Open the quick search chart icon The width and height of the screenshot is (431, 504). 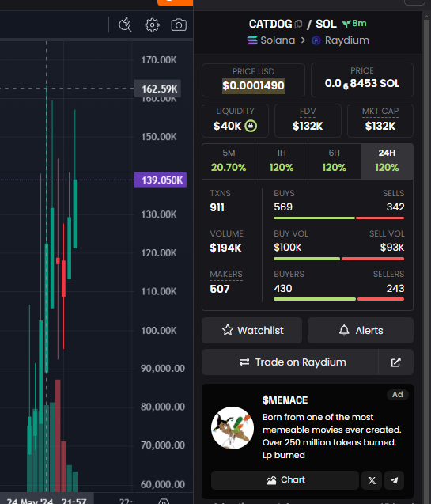pos(125,25)
